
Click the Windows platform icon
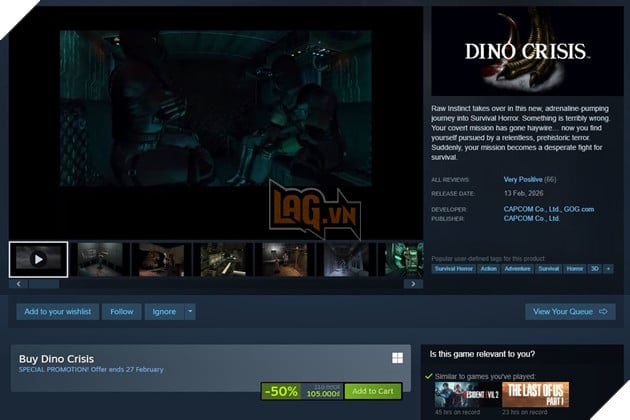click(x=397, y=358)
